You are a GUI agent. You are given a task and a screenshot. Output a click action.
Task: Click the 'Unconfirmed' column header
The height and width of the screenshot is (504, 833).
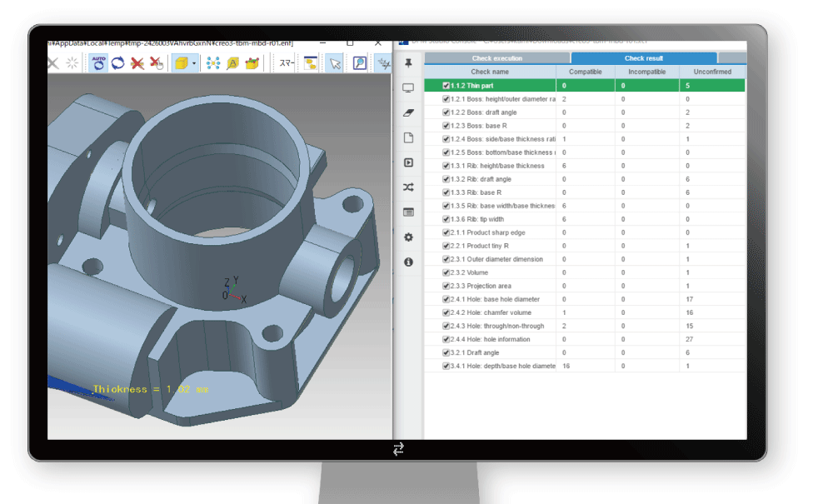712,72
